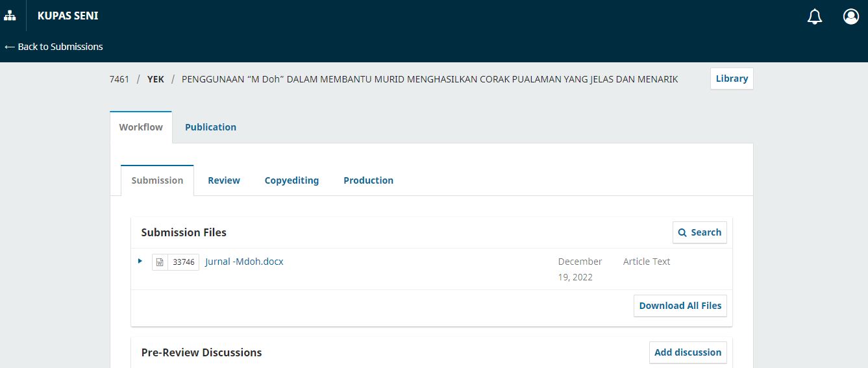
Task: Switch to the Publication tab
Action: tap(210, 127)
